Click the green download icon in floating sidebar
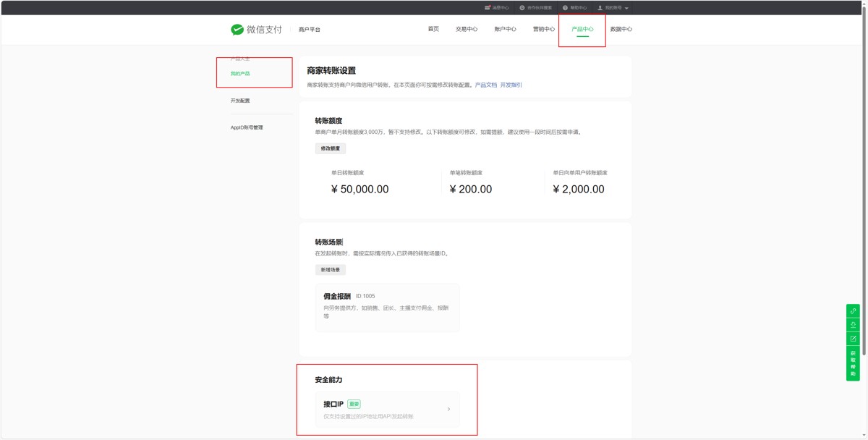 (x=853, y=325)
